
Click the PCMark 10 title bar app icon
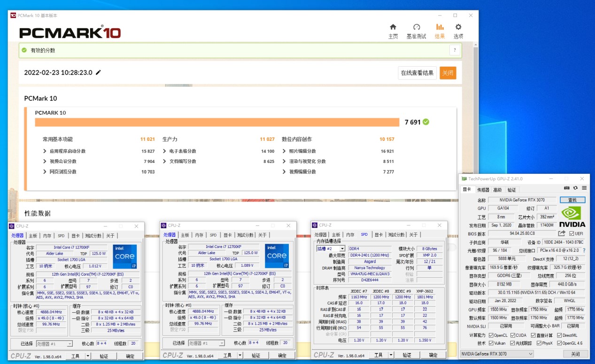click(x=13, y=15)
